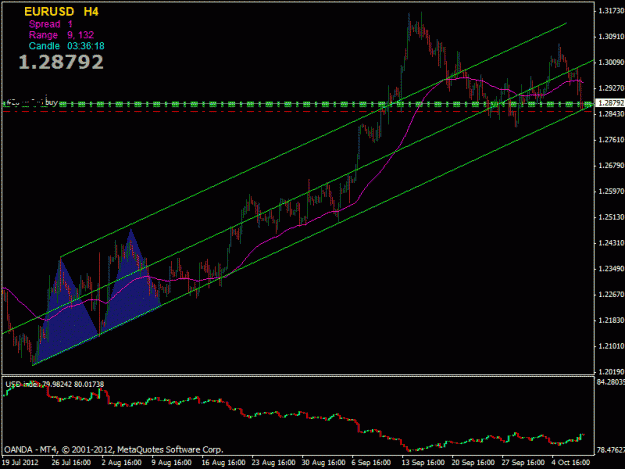Click the 1.21010 price axis label

(611, 346)
